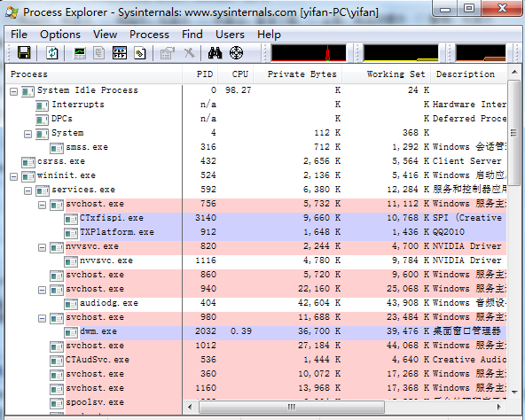
Task: Click the commit history mini graph
Action: (401, 53)
